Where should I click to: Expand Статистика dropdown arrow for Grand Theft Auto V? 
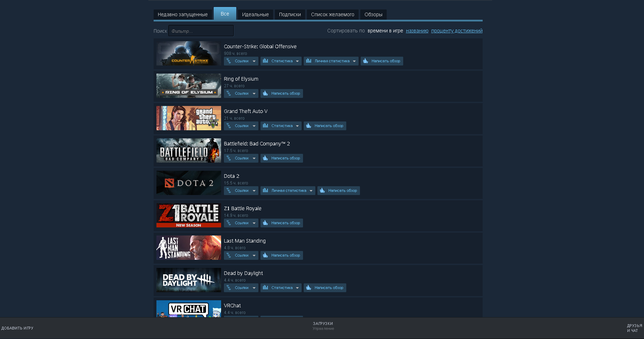click(297, 126)
